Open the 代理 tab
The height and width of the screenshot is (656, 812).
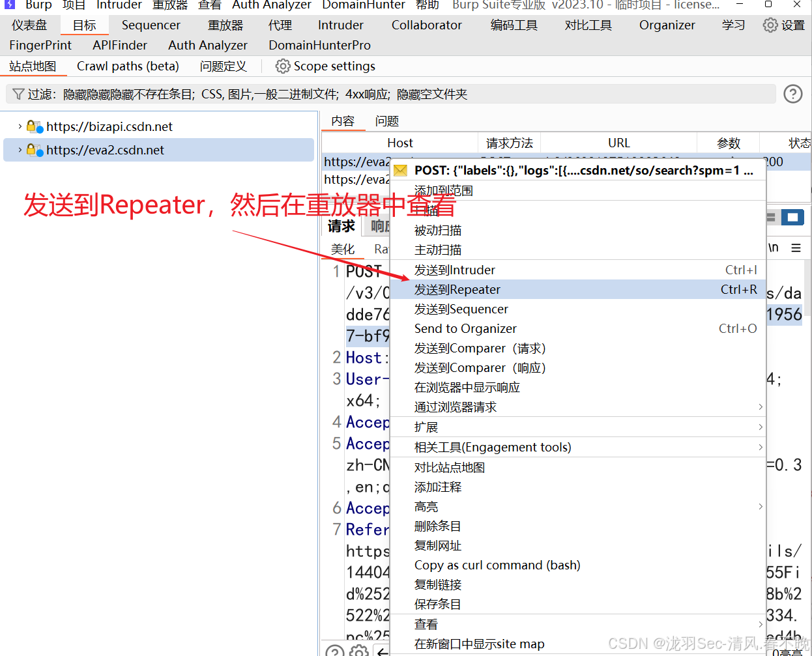280,25
